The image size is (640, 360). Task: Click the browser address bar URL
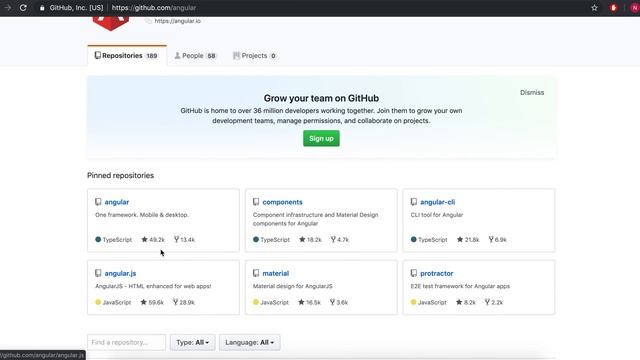pos(154,8)
